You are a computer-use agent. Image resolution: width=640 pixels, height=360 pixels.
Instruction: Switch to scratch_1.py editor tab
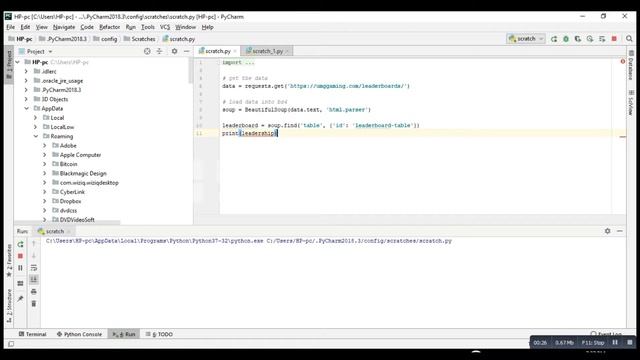click(267, 51)
